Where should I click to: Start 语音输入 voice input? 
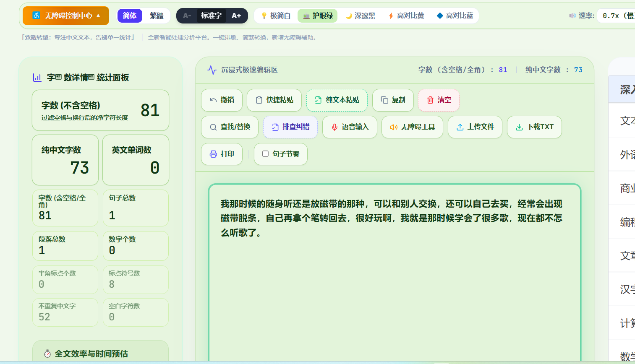click(350, 127)
